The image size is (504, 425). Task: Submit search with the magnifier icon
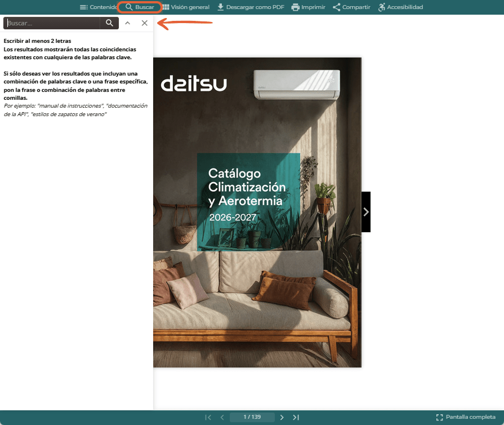109,23
